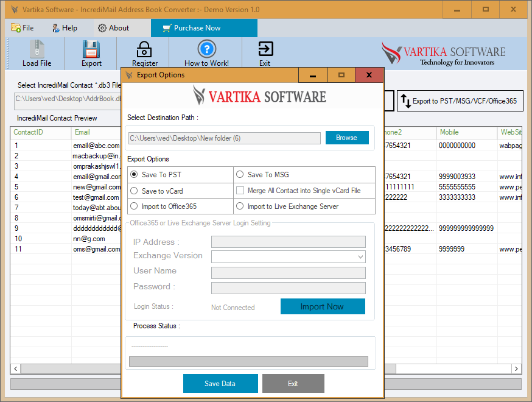Open the File menu

(x=23, y=28)
